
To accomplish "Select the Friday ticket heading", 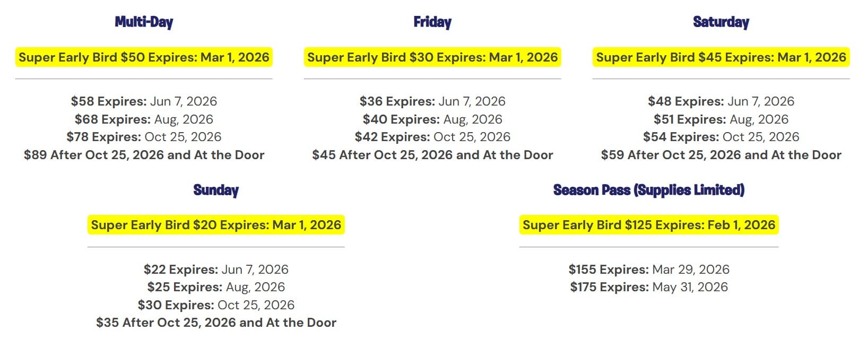I will (x=432, y=22).
